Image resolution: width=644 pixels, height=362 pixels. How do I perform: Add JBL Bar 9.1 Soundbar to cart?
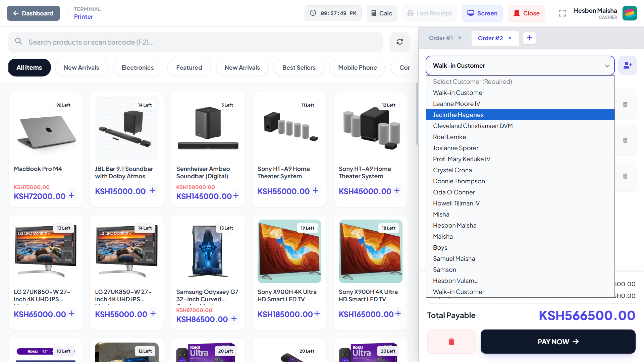152,190
